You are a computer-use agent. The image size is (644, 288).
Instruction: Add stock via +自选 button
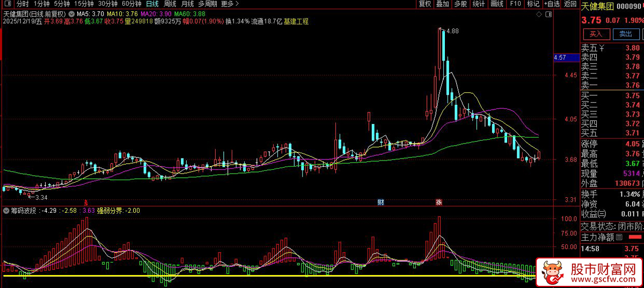pos(552,4)
